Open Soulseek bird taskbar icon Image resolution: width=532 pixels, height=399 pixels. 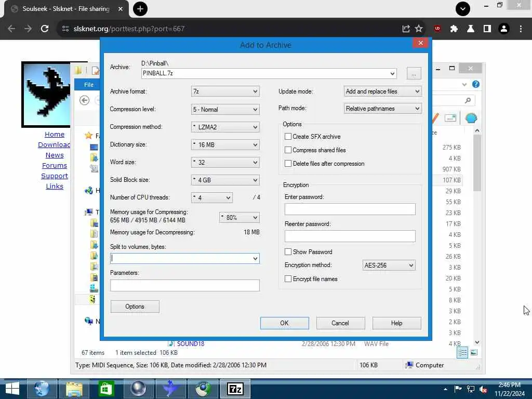[170, 389]
